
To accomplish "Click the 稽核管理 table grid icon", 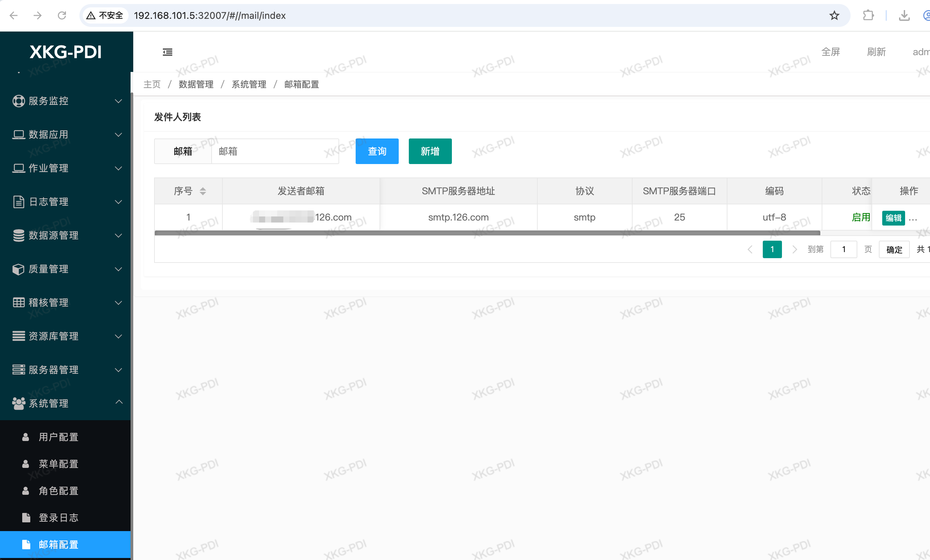I will (x=19, y=303).
